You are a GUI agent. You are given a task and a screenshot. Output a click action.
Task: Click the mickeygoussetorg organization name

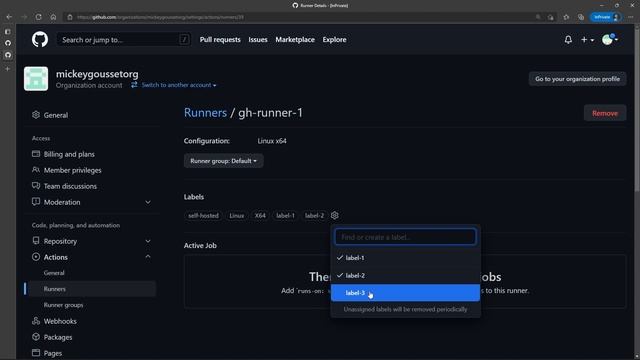click(x=97, y=74)
